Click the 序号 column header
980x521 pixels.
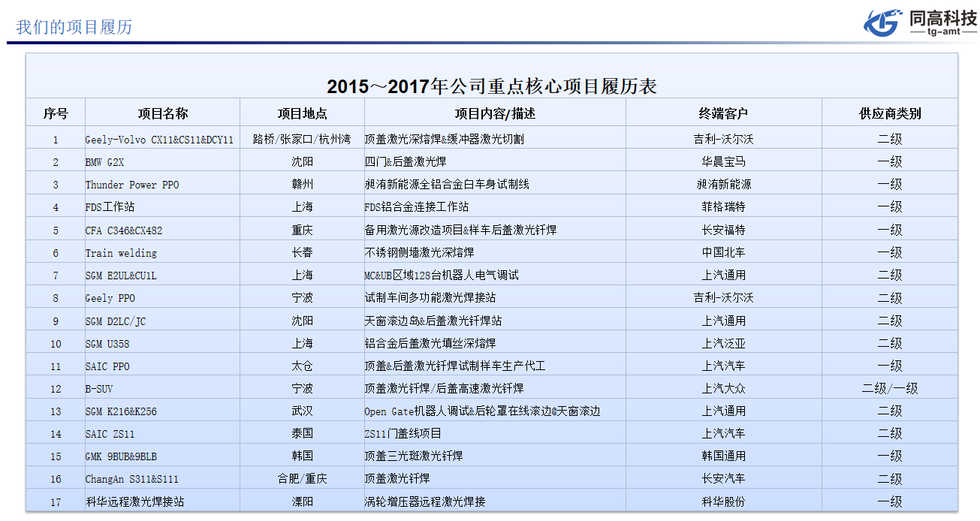(x=56, y=114)
